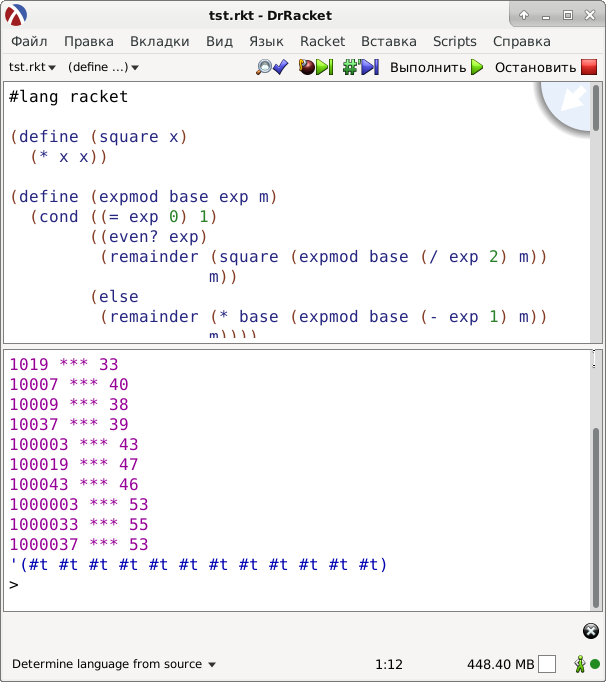
Task: Maximize the DrRacket window
Action: pos(568,15)
